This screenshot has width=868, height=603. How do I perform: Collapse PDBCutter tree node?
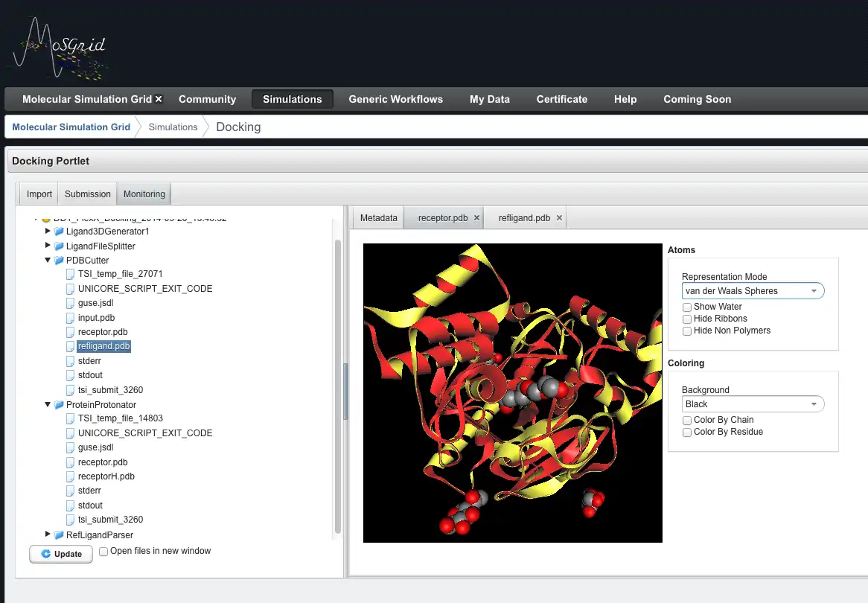point(48,260)
